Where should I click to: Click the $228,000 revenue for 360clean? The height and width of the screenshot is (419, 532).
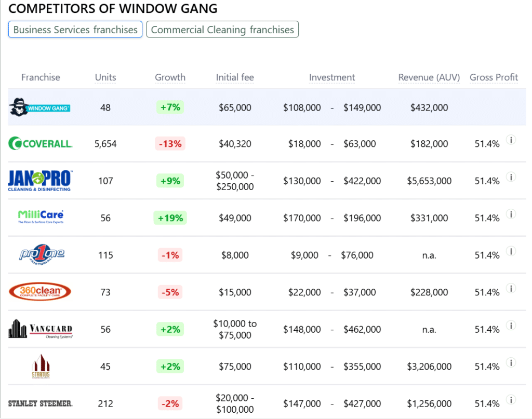click(429, 292)
